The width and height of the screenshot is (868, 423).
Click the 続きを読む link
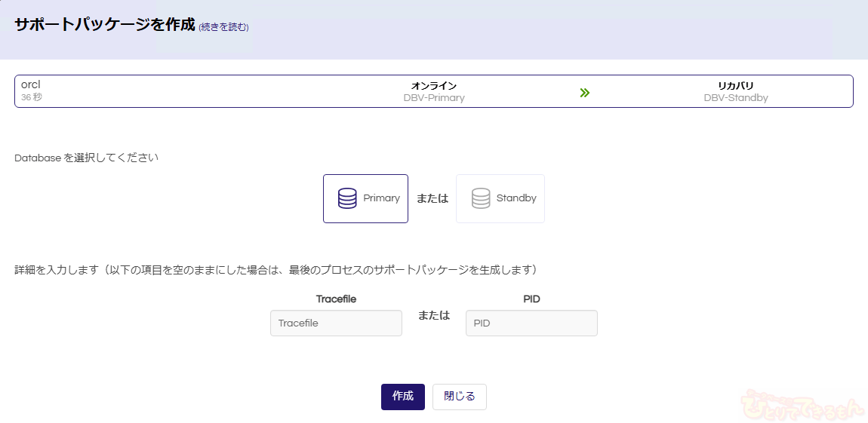coord(223,27)
